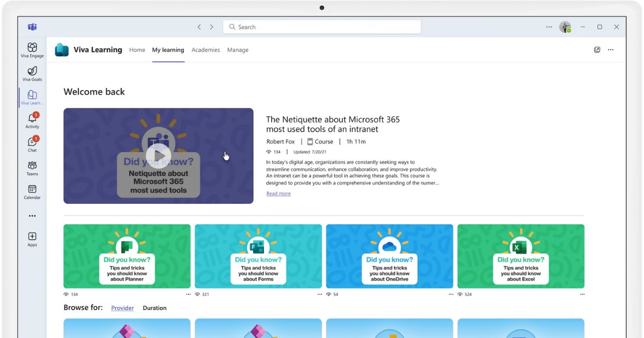Open more options on Planner card

[188, 295]
